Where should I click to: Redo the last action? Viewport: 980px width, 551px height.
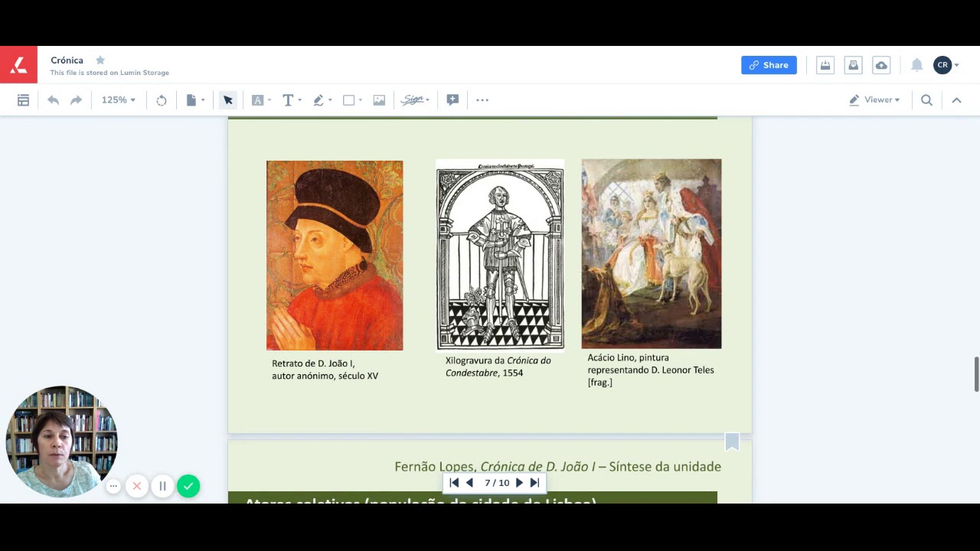[x=76, y=100]
